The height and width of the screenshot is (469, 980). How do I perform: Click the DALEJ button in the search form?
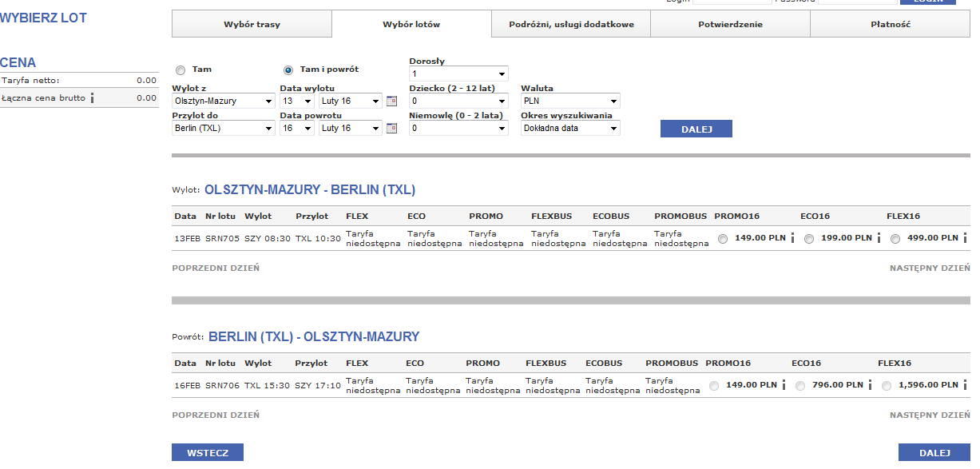[x=696, y=129]
